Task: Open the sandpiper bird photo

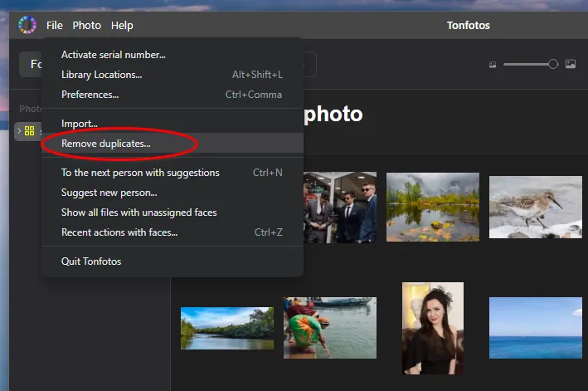Action: pyautogui.click(x=536, y=208)
